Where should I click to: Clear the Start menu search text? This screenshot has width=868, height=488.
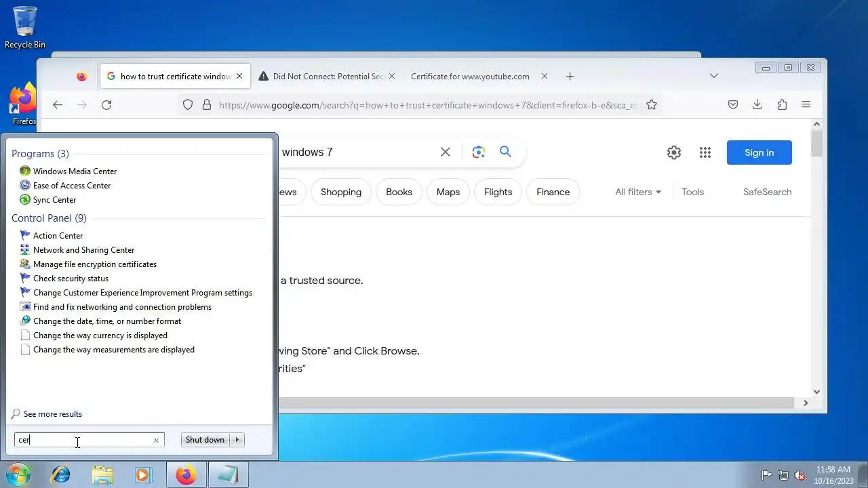156,440
